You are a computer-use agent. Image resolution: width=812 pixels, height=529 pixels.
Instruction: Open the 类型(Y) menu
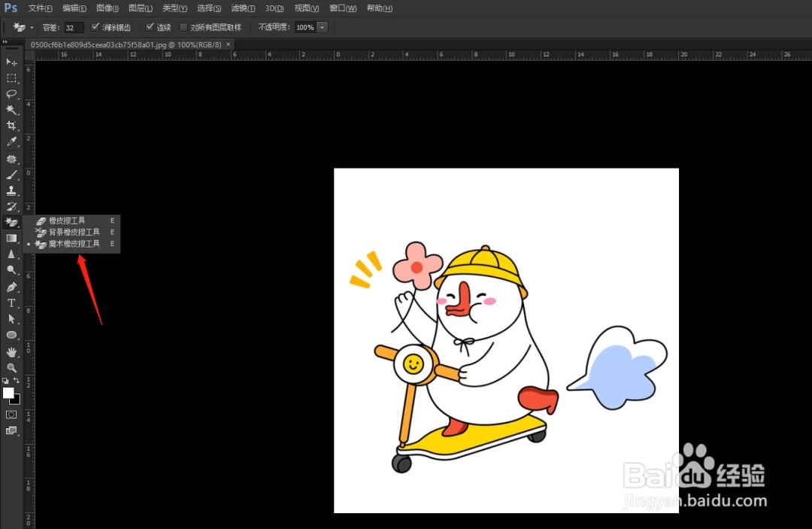pos(174,8)
